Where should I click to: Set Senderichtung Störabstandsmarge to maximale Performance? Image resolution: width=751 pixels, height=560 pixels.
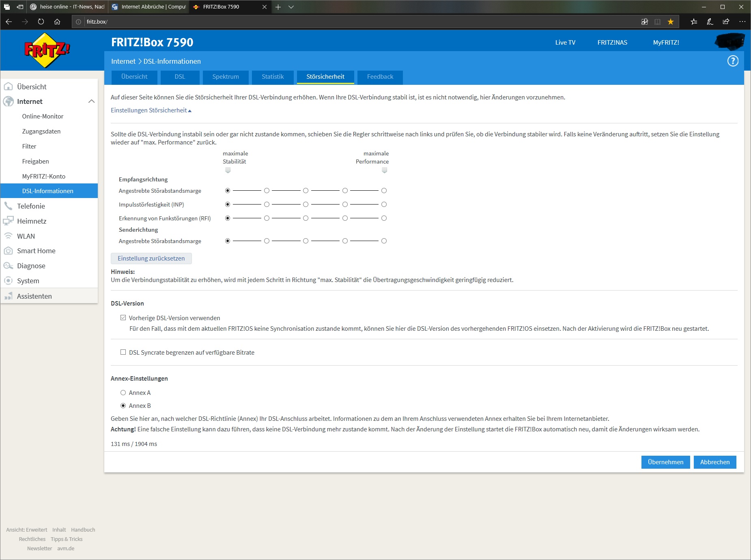pyautogui.click(x=384, y=241)
